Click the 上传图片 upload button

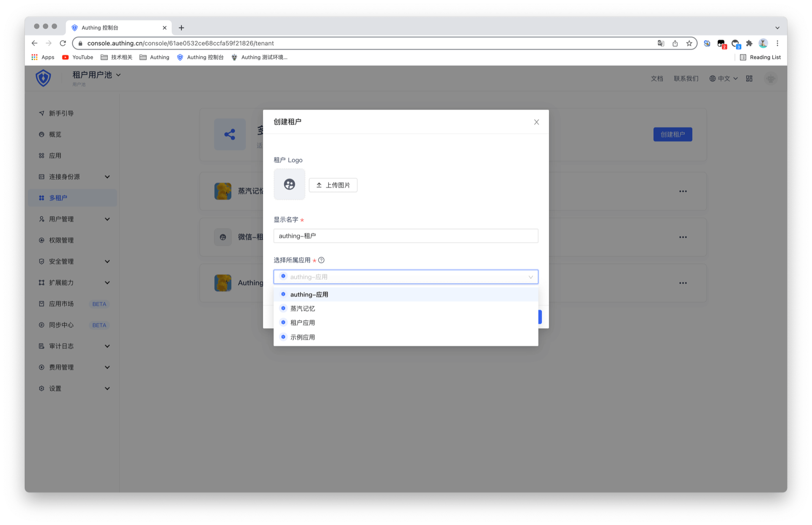[333, 185]
